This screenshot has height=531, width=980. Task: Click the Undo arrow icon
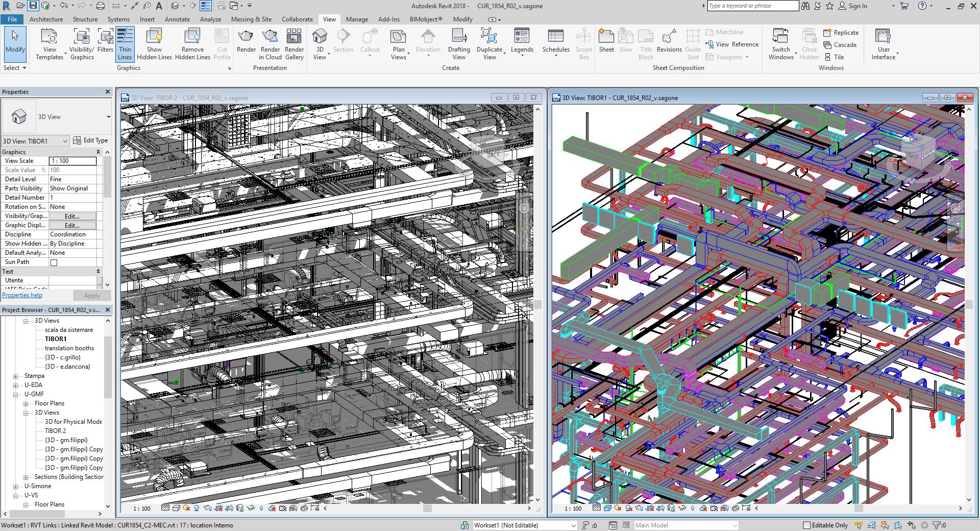tap(64, 6)
